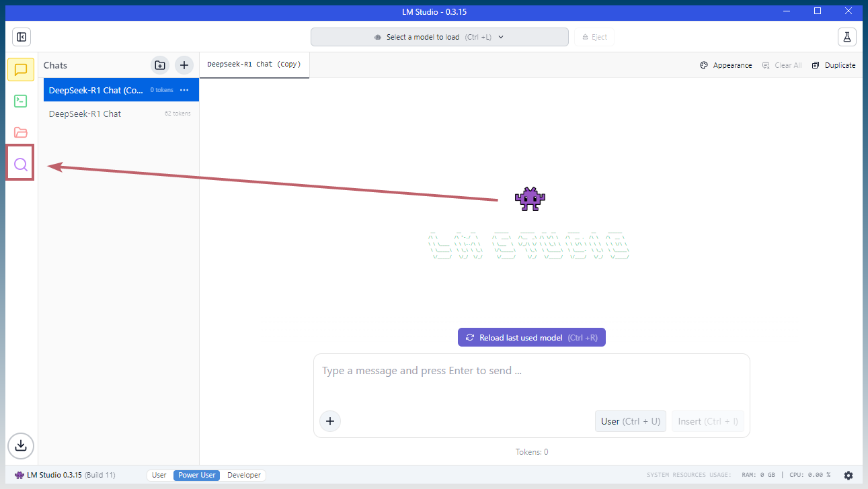Click the RAM: 0 GB usage readout

point(758,475)
